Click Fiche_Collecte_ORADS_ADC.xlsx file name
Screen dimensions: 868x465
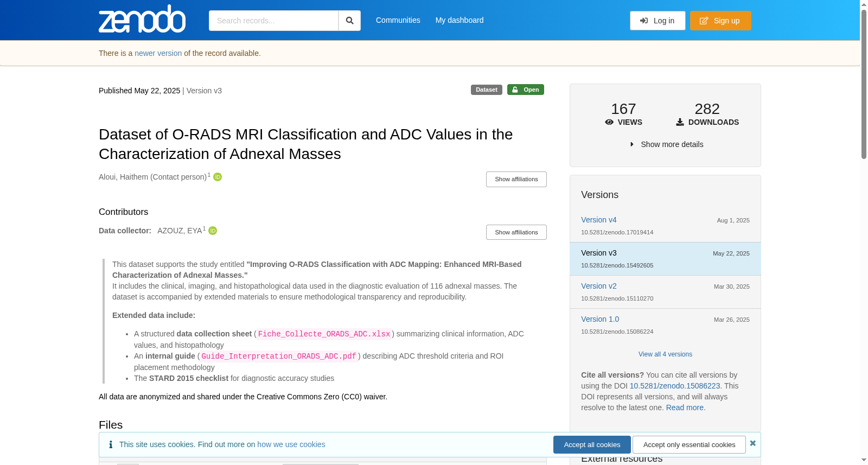(324, 334)
